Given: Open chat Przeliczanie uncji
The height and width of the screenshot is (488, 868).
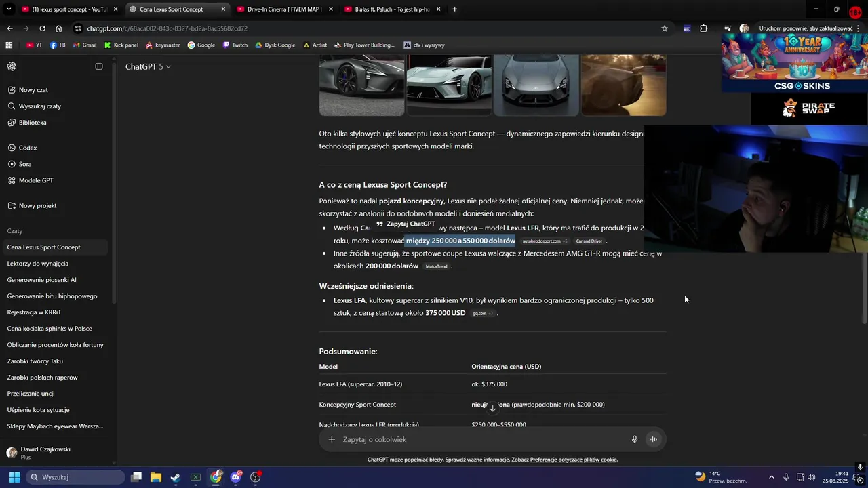Looking at the screenshot, I should [56, 394].
